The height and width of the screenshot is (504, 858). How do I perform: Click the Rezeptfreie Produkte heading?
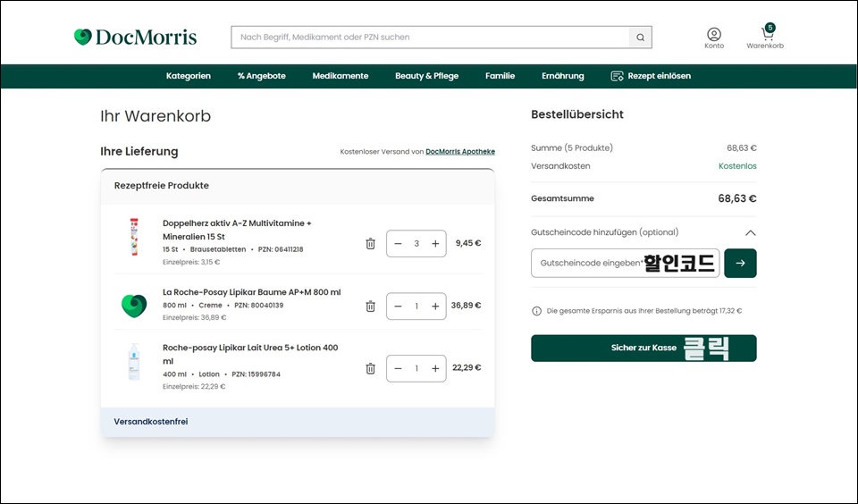162,186
